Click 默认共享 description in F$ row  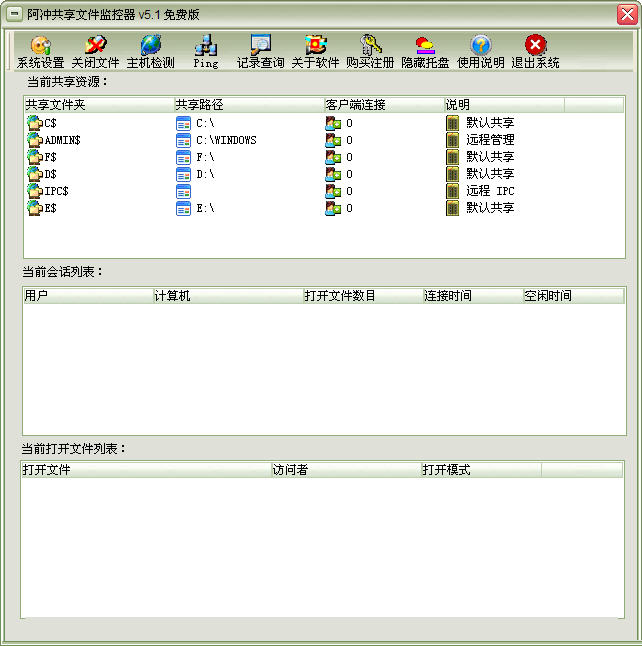[490, 157]
